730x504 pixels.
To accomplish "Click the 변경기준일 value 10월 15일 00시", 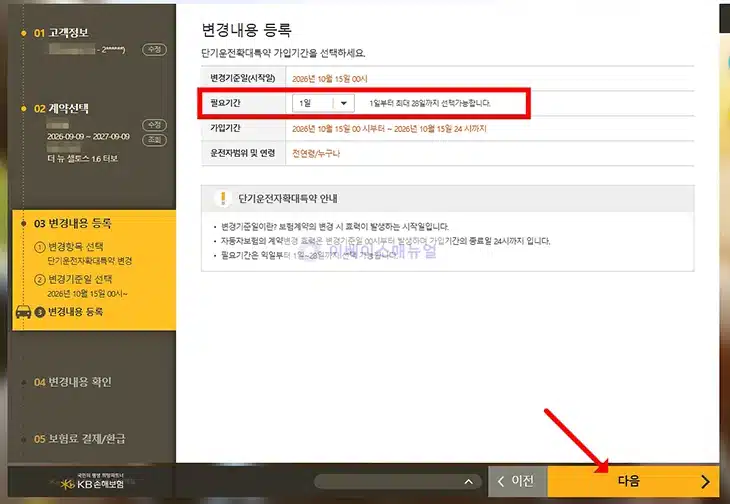I will tap(330, 79).
